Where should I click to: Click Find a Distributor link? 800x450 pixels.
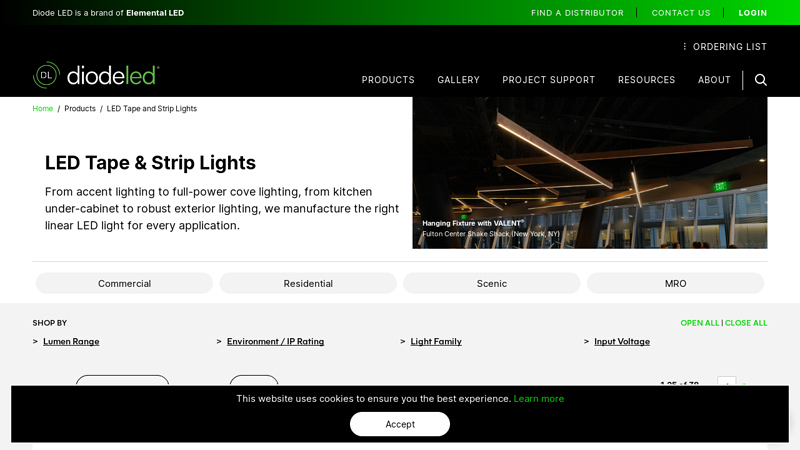tap(577, 13)
